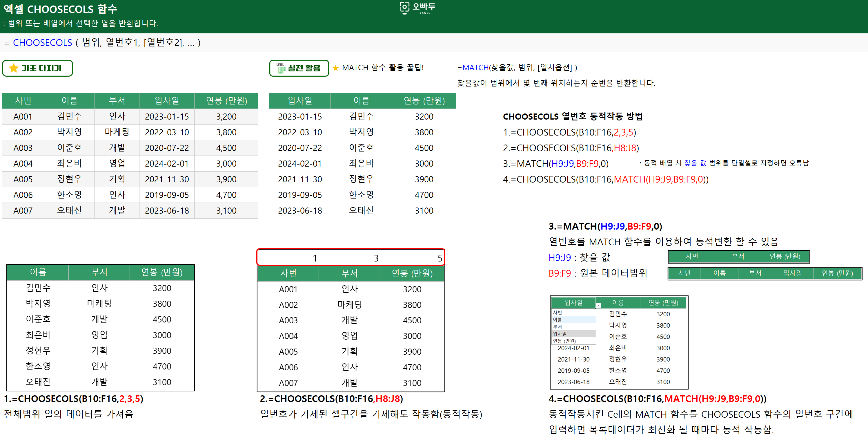Click the heading CHOOSECOLS 열번호 동적작동 방법

point(573,116)
